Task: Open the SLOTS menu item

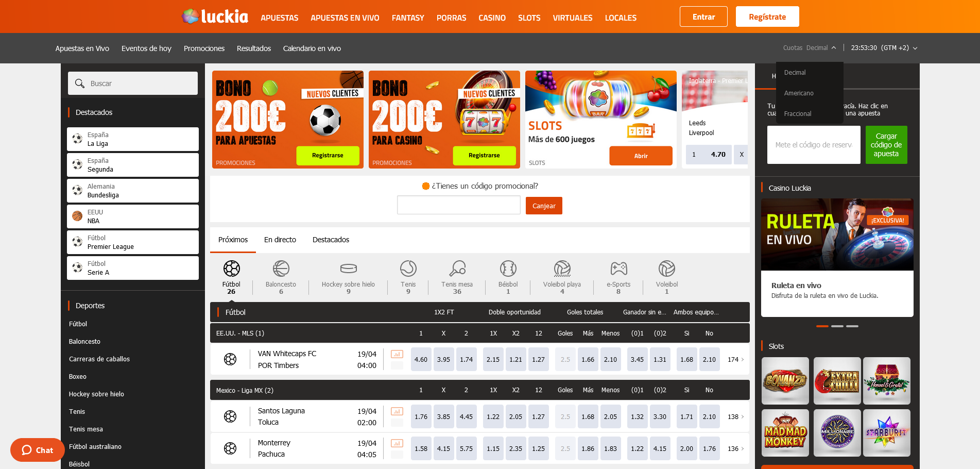Action: coord(529,18)
